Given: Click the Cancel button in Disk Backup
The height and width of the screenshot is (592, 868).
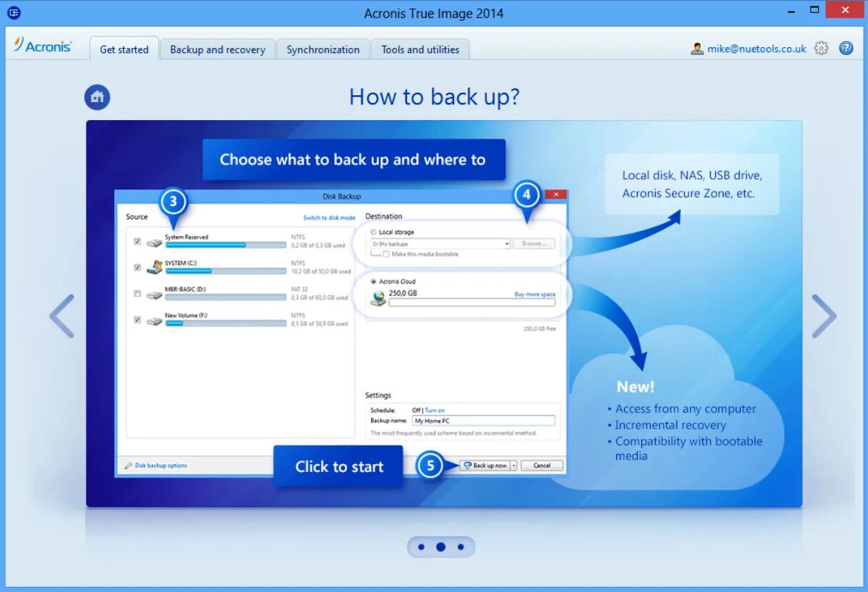Looking at the screenshot, I should coord(542,465).
